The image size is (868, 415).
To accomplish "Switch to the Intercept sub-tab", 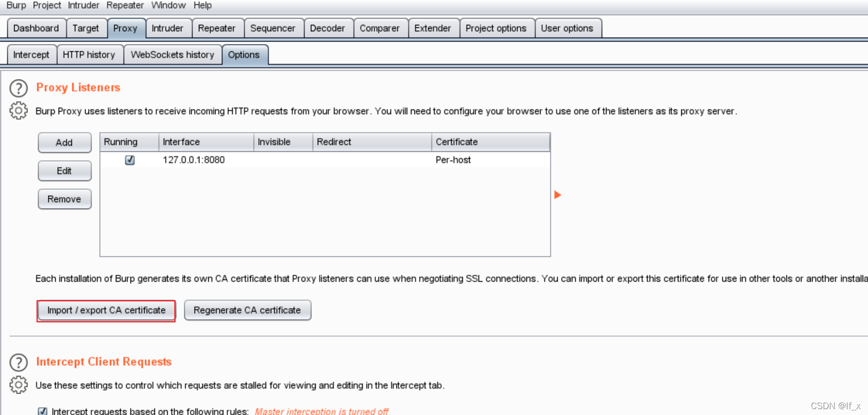I will [x=31, y=55].
